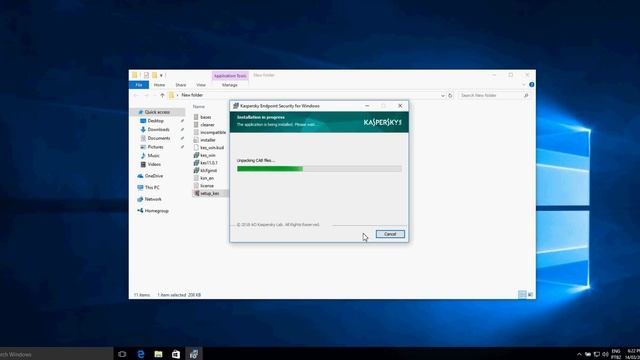Cancel the Kaspersky installation
Viewport: 640px width, 360px height.
pyautogui.click(x=390, y=234)
